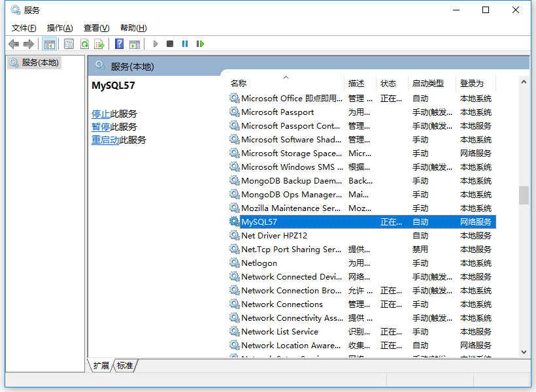
Task: Open Properties via the toolbar properties icon
Action: coord(69,44)
